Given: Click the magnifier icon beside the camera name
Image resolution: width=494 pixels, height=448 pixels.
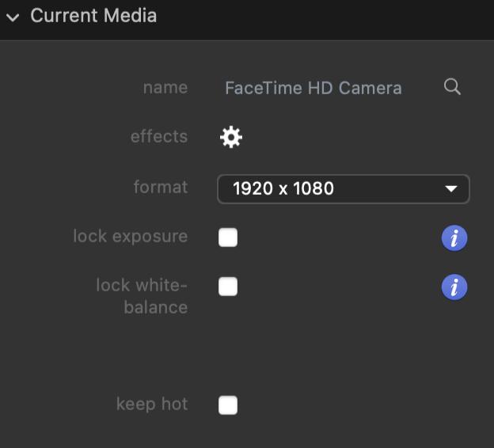Looking at the screenshot, I should [x=452, y=87].
